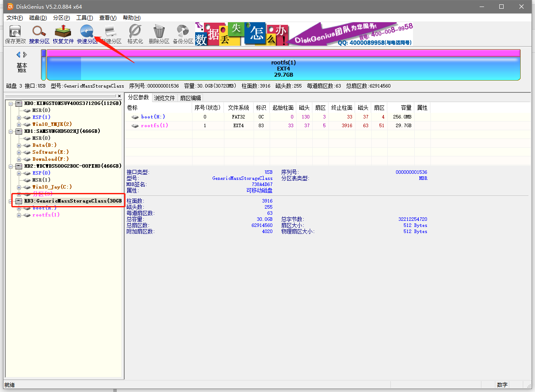Click the boot(N:) row icon in table
Screen dimensions: 535x392
pos(135,117)
